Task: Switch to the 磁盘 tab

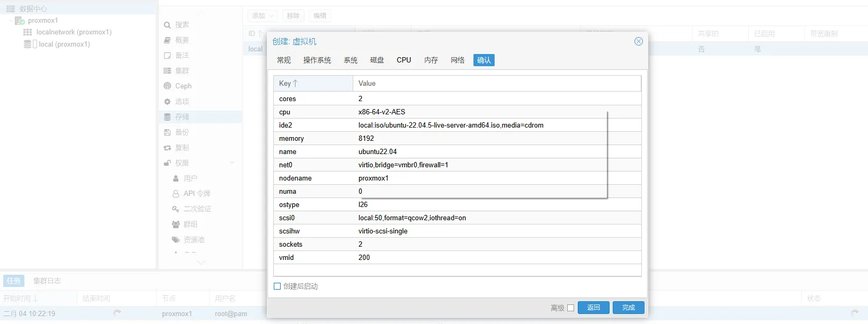Action: [x=377, y=60]
